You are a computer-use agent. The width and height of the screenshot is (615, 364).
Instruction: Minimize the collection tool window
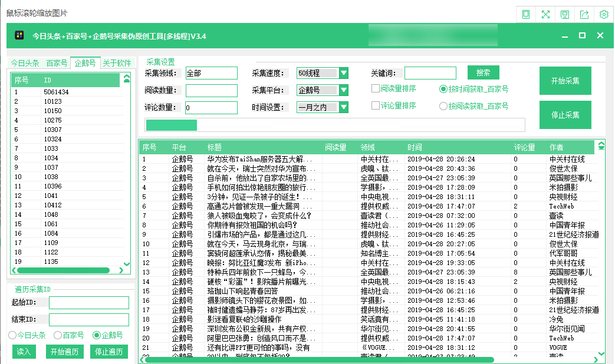coord(565,36)
